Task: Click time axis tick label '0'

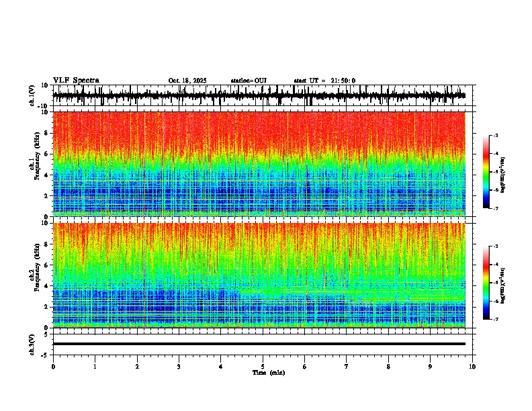Action: pos(53,367)
